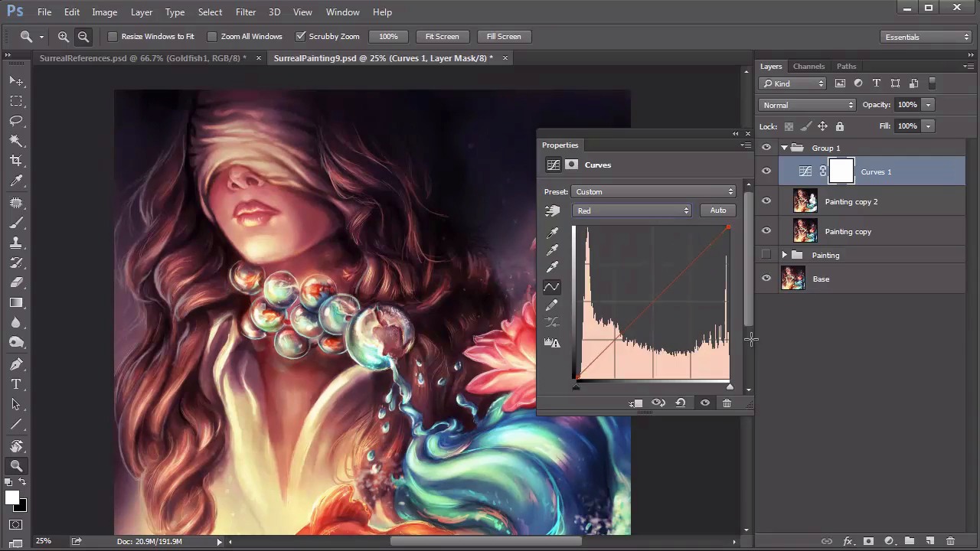
Task: Show the Painting group layer
Action: pyautogui.click(x=766, y=255)
